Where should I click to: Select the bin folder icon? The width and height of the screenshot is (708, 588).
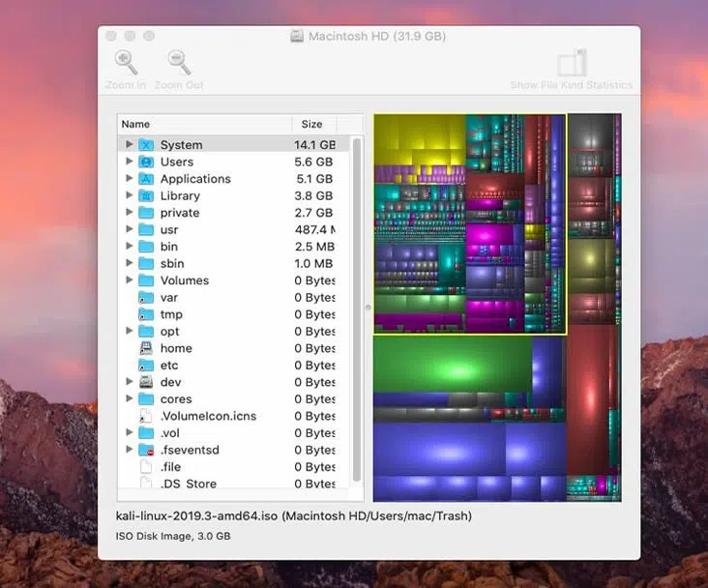pos(146,247)
